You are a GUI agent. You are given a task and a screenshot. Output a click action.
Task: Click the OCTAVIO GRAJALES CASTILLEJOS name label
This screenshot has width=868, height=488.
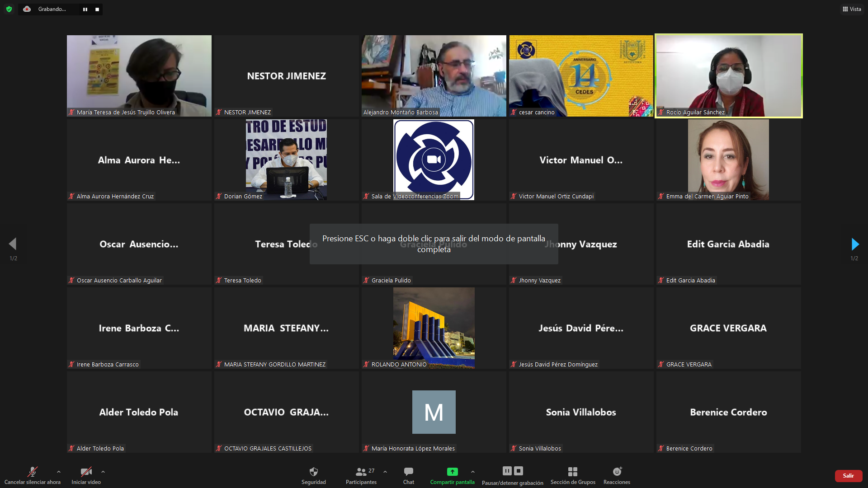(268, 448)
